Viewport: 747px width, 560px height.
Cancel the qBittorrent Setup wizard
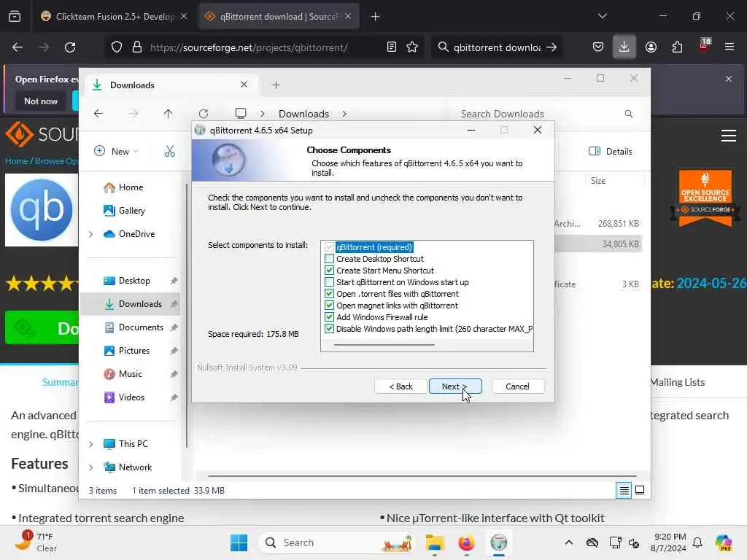pyautogui.click(x=517, y=386)
